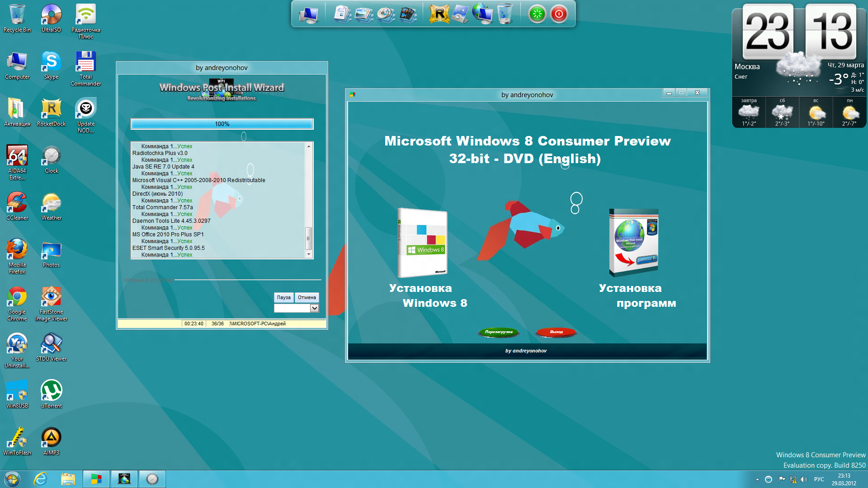The height and width of the screenshot is (488, 868).
Task: Open the Pictures library icon in dock
Action: click(364, 14)
